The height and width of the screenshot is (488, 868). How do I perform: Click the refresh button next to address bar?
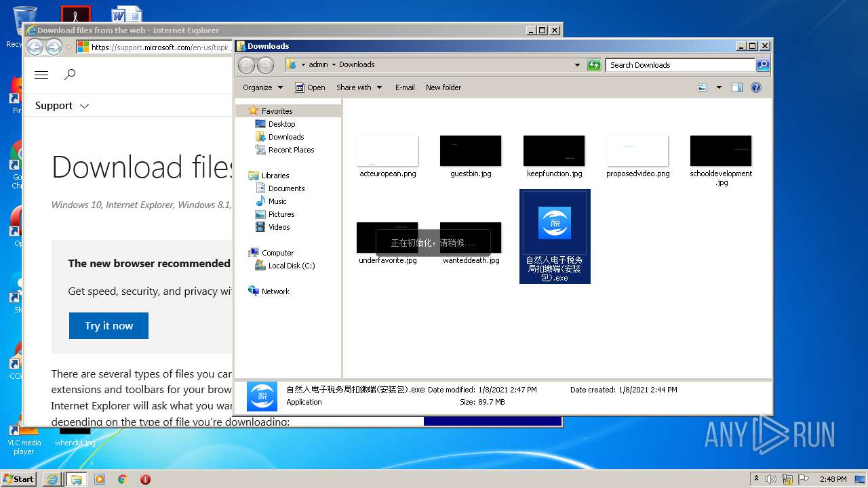tap(594, 65)
